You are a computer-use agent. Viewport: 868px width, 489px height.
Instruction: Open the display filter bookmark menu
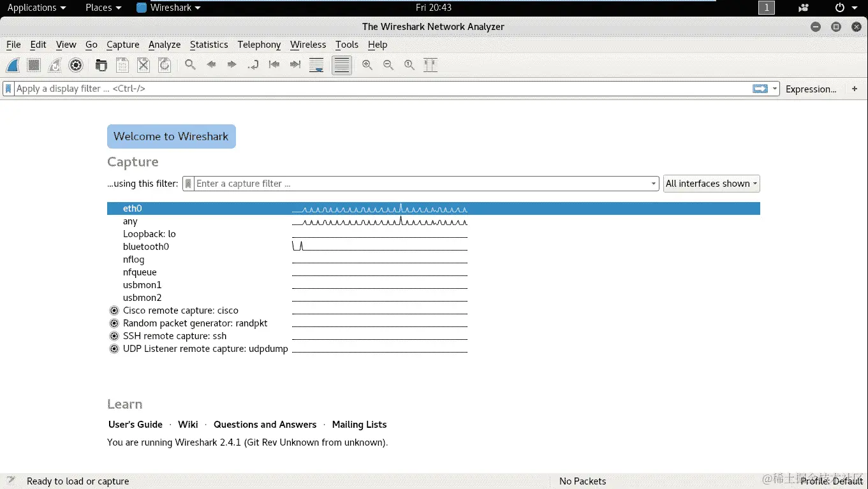8,89
